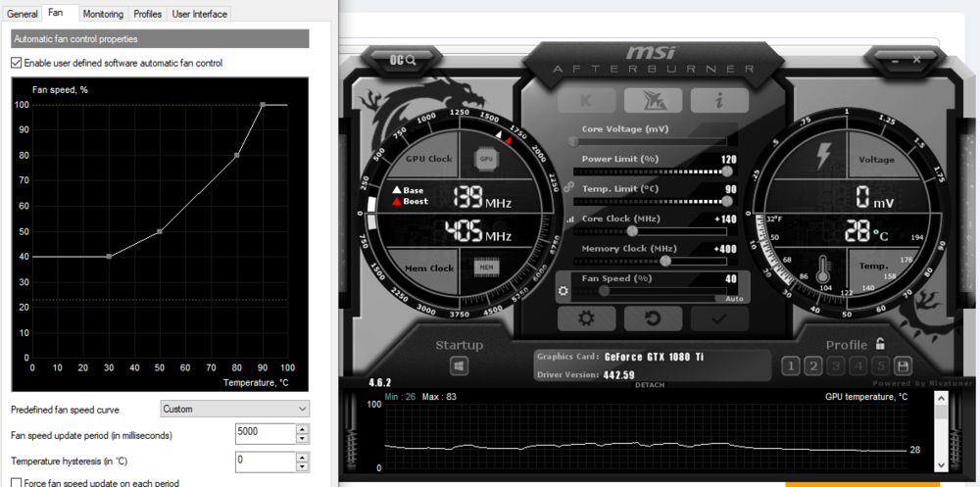
Task: Select profile slot 4
Action: tap(859, 365)
